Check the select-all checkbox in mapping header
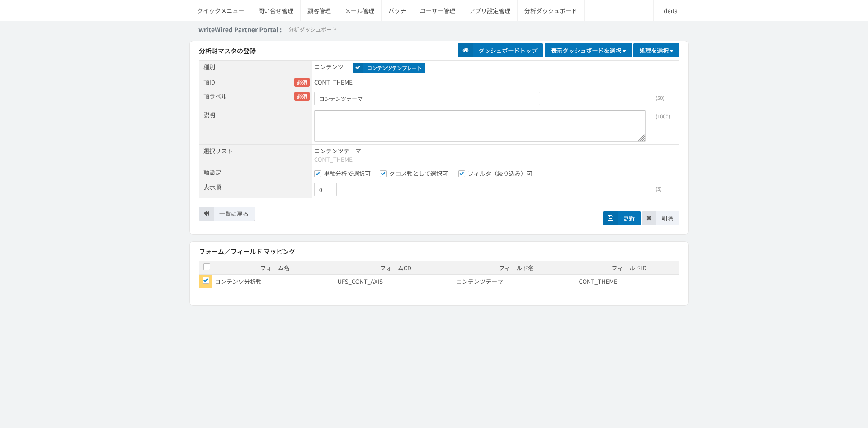The image size is (868, 428). [x=207, y=267]
